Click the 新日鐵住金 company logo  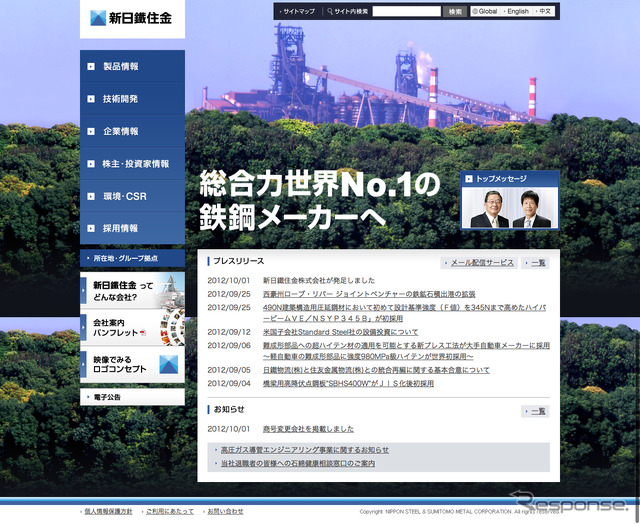click(131, 18)
